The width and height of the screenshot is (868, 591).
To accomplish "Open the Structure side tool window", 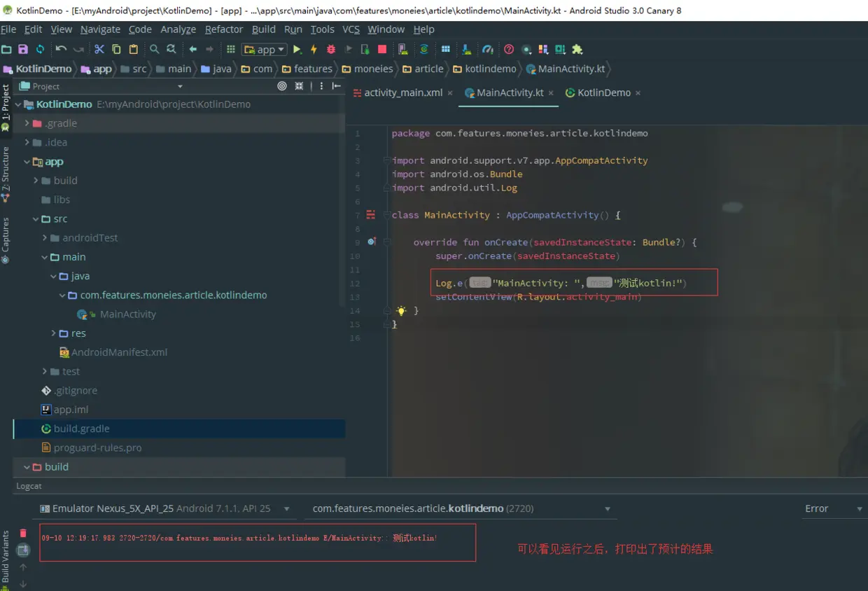I will click(6, 174).
